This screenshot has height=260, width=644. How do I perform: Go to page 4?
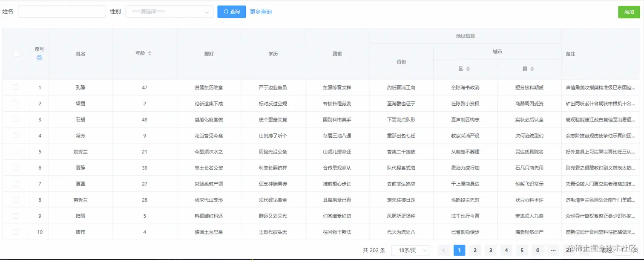pos(506,250)
